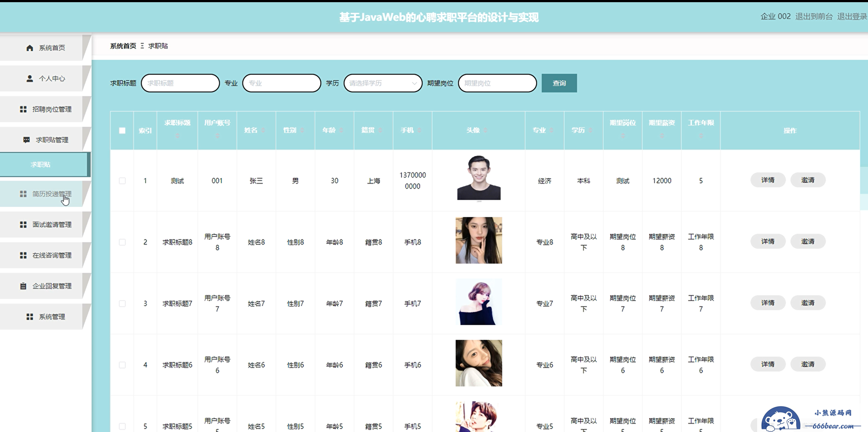Collapse 求职贴管理 menu
868x432 pixels.
[x=46, y=140]
